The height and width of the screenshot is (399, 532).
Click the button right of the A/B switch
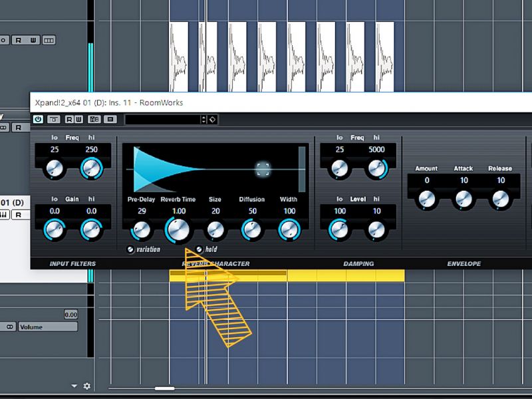(110, 120)
